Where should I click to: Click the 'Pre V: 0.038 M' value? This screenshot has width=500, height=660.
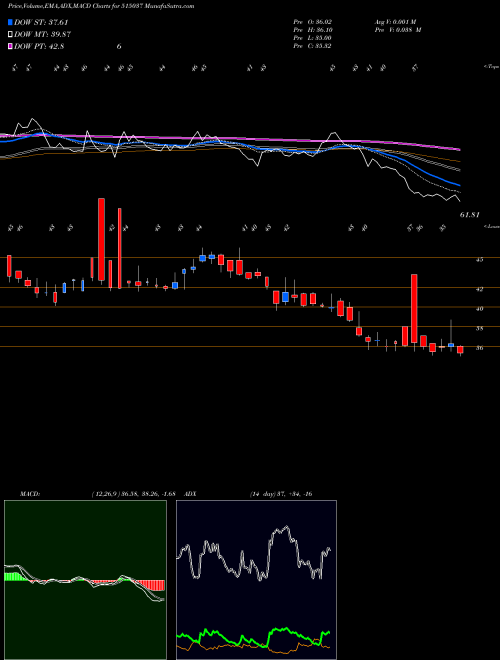[398, 30]
